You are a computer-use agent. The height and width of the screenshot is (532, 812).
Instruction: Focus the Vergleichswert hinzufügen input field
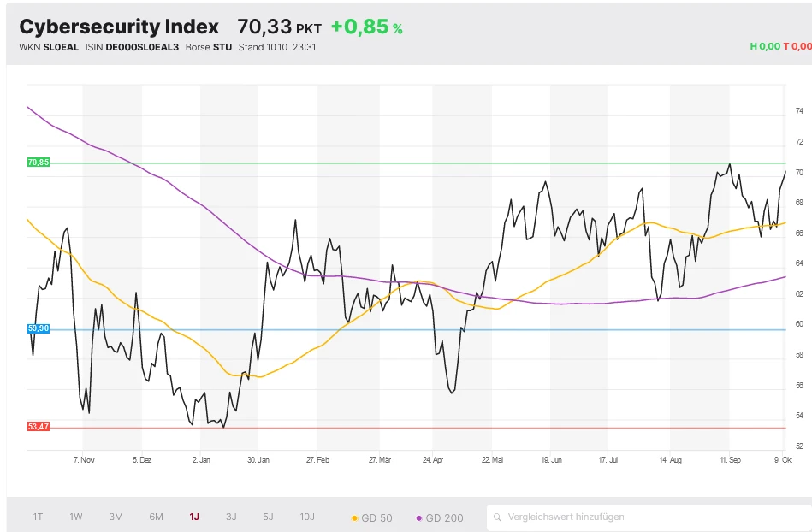coord(642,517)
